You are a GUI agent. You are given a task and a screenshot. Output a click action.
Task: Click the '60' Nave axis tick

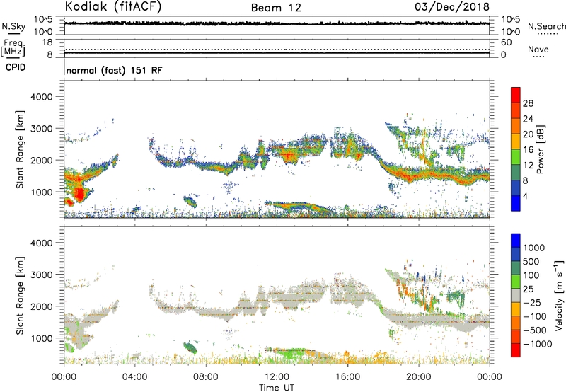(x=506, y=42)
